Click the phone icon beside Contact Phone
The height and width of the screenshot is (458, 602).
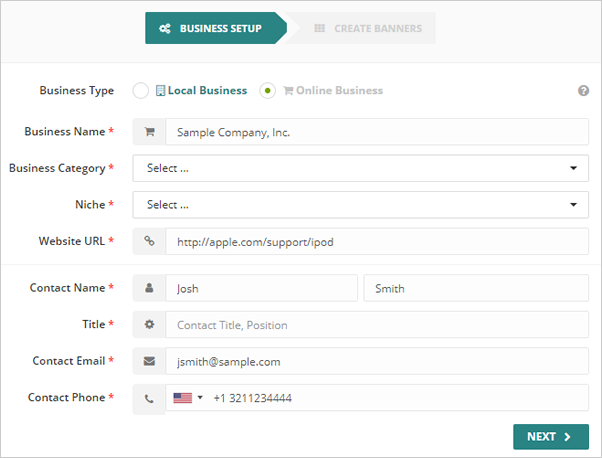coord(149,398)
